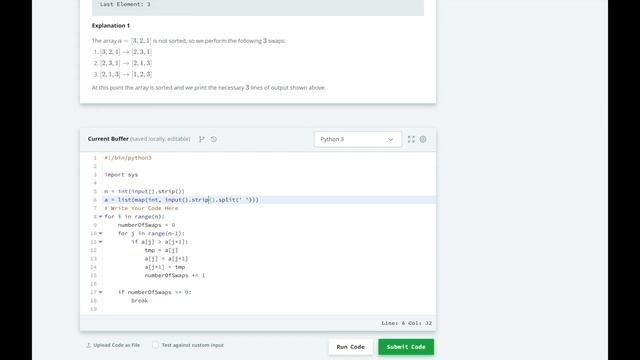Click the 'for i in range(n):' line

pyautogui.click(x=134, y=217)
